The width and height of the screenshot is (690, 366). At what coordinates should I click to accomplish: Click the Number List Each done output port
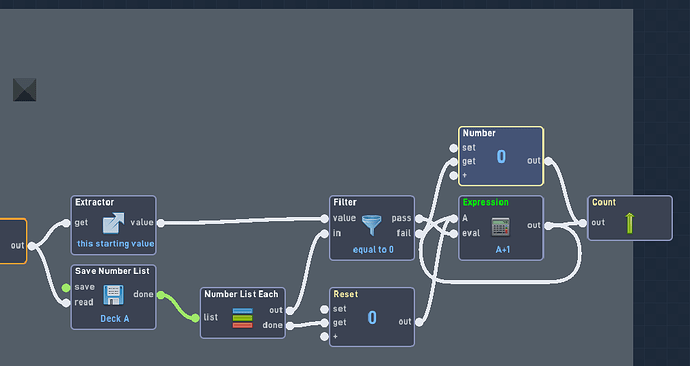[x=290, y=326]
